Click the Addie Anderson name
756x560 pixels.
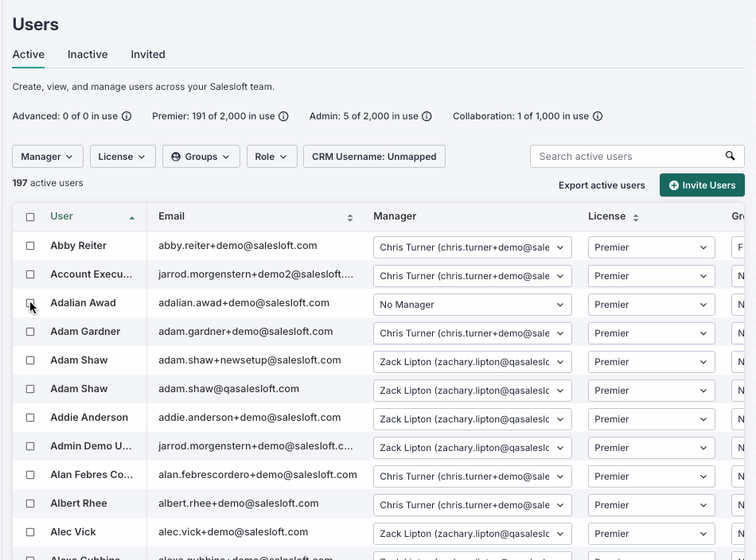pyautogui.click(x=89, y=418)
